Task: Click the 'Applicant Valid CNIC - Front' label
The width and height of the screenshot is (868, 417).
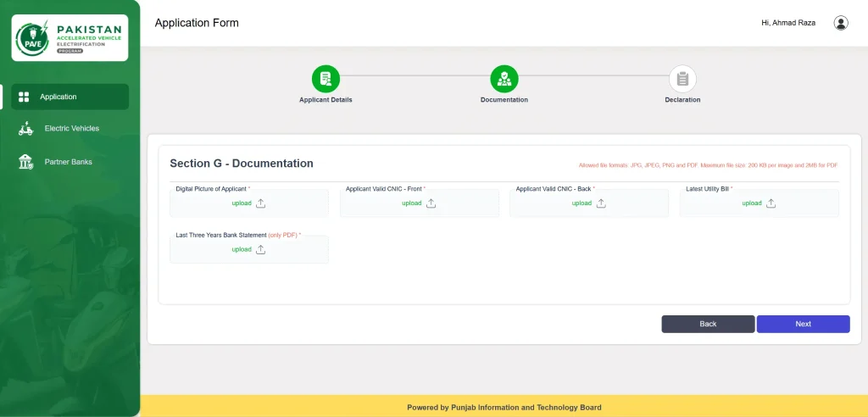Action: pyautogui.click(x=384, y=189)
